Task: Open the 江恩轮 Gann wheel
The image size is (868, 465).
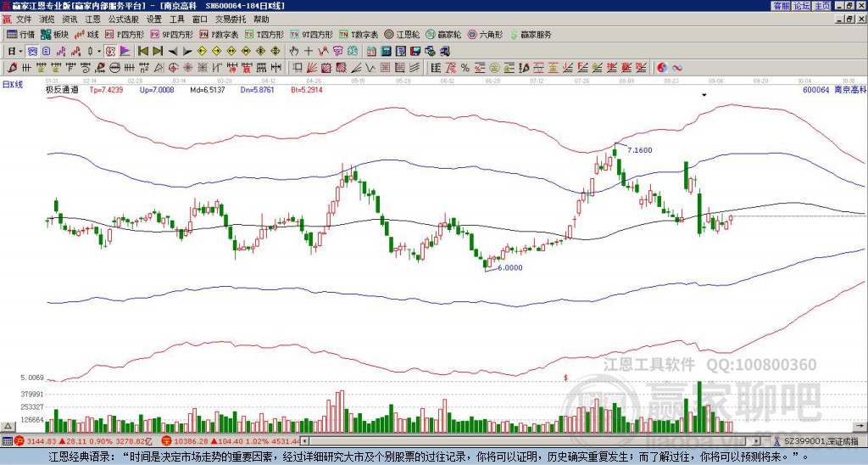Action: [x=402, y=34]
